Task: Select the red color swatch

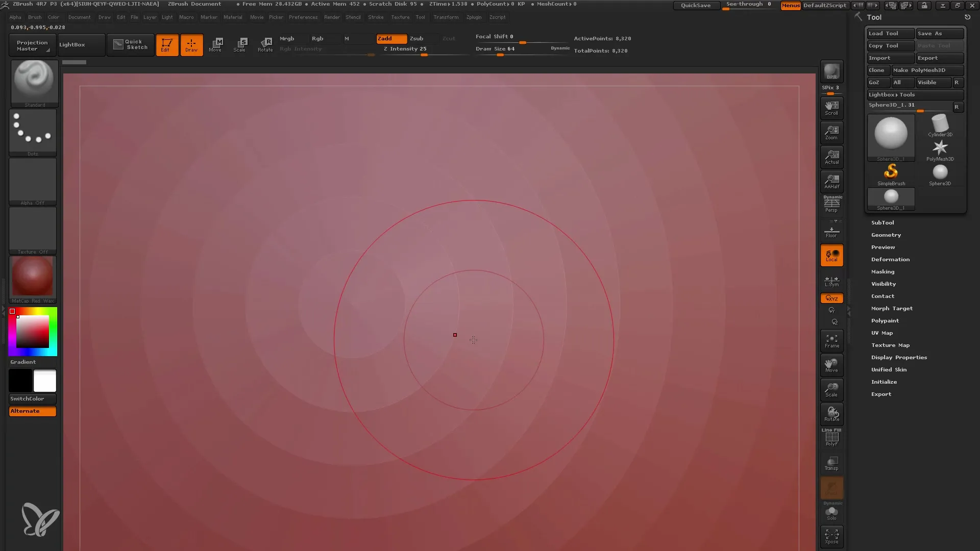Action: 12,311
